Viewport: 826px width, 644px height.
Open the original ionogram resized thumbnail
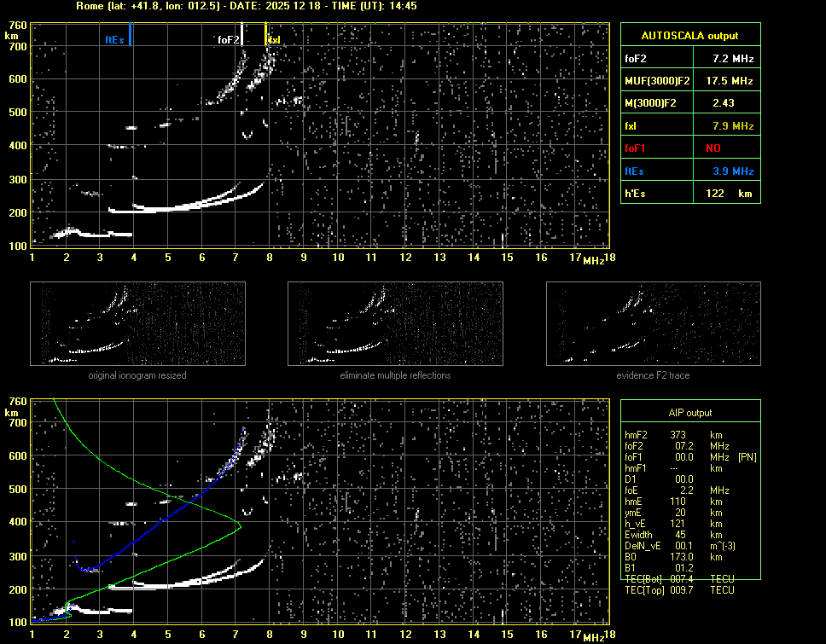137,323
